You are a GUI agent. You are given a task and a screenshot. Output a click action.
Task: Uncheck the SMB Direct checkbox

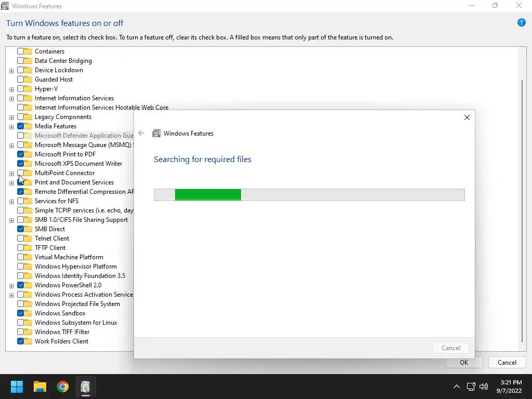20,229
